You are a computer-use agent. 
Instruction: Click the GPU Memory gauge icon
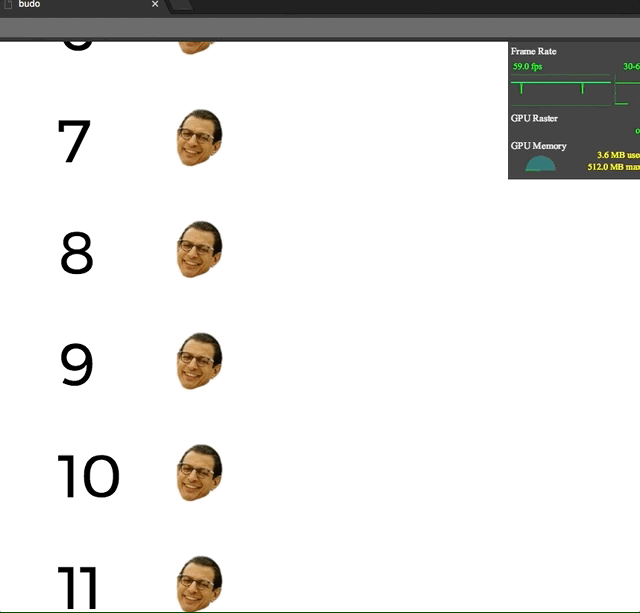click(x=540, y=164)
